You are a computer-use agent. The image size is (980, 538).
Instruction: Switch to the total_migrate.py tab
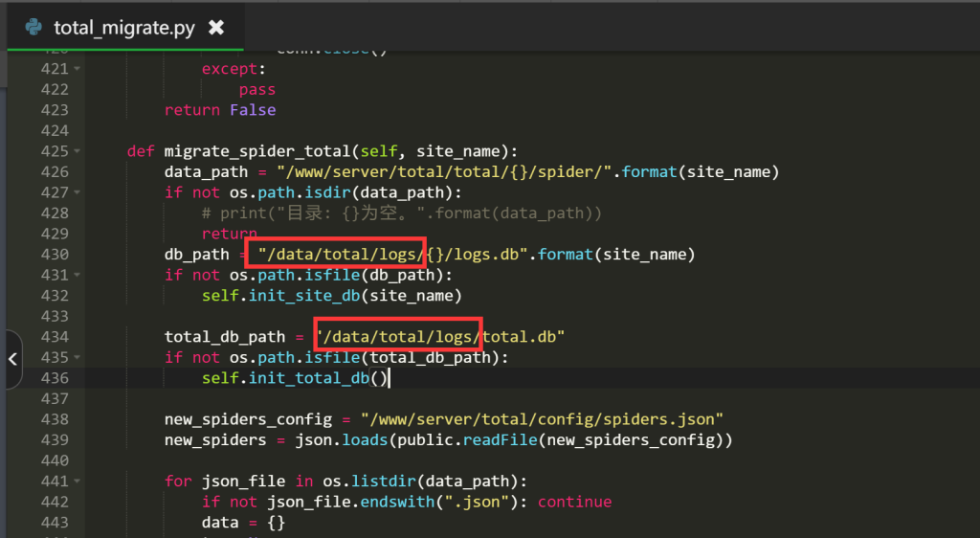[x=123, y=28]
